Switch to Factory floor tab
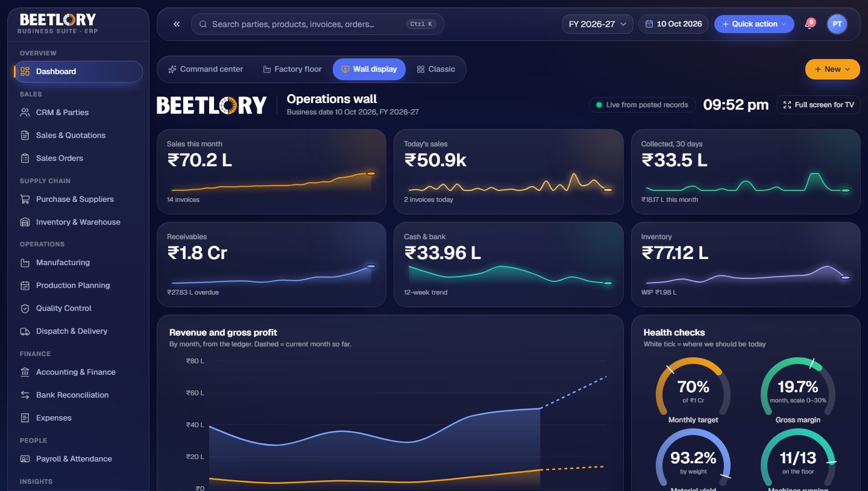 292,69
